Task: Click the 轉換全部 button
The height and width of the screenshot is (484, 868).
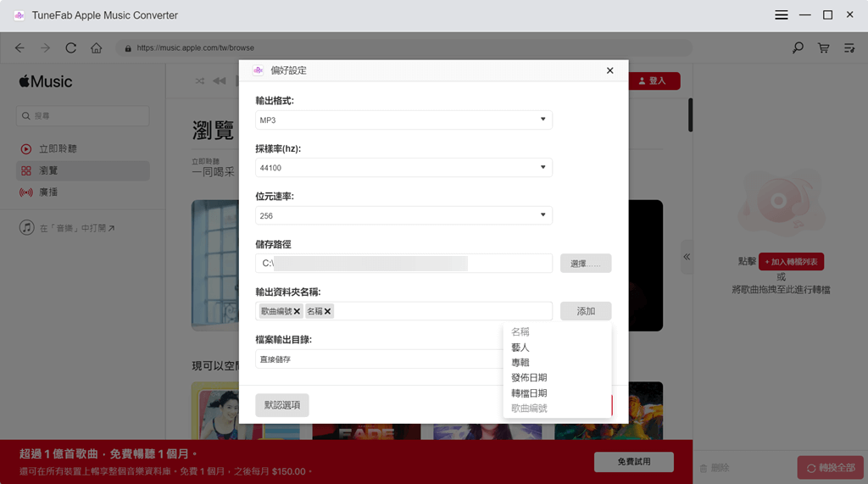Action: coord(831,467)
